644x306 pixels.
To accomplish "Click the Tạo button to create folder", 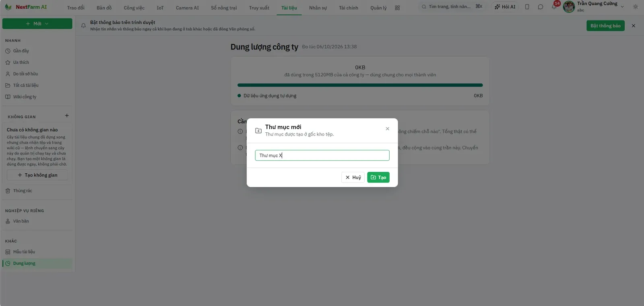I will coord(378,177).
